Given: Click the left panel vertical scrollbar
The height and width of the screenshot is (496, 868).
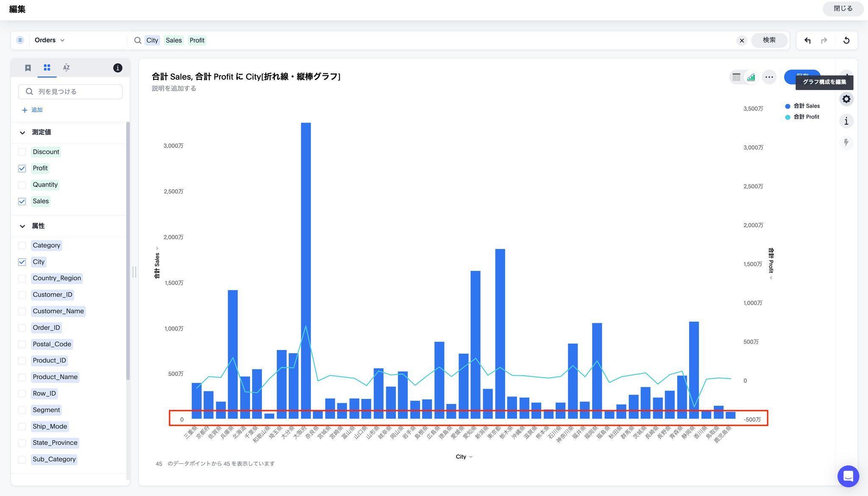Looking at the screenshot, I should coord(128,251).
